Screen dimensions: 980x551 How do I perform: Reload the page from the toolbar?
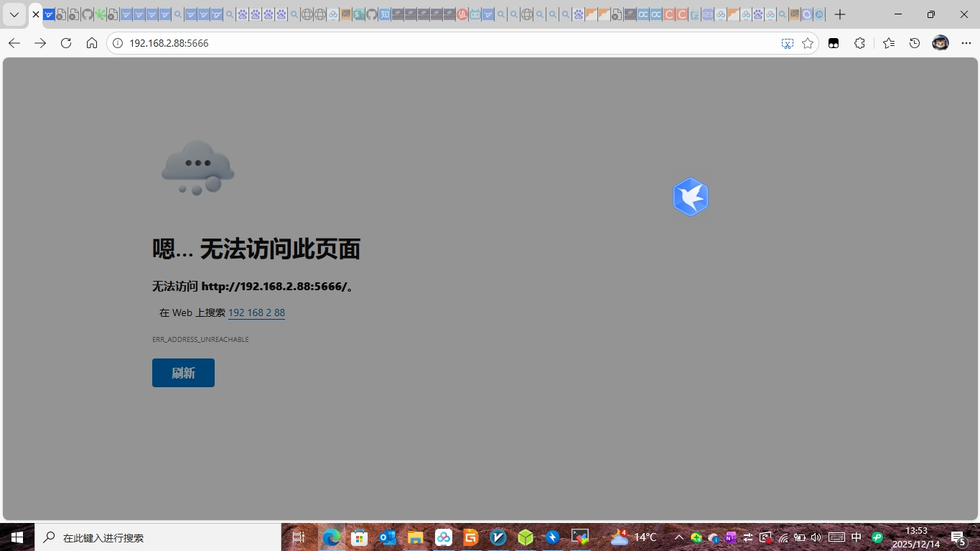(x=66, y=43)
